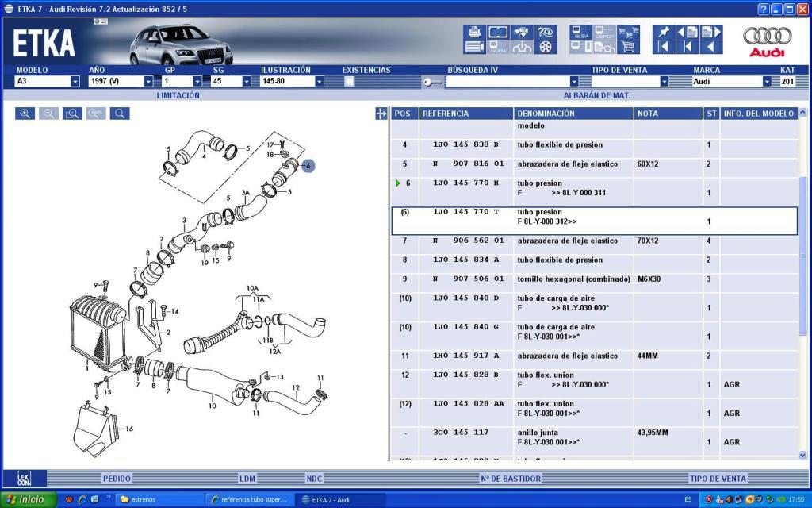Click the ALBARÁN DE MAT. label
The width and height of the screenshot is (812, 508).
pos(597,95)
